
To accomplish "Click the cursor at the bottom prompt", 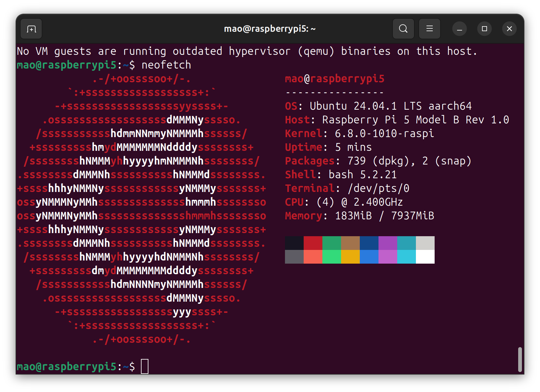I will point(145,366).
